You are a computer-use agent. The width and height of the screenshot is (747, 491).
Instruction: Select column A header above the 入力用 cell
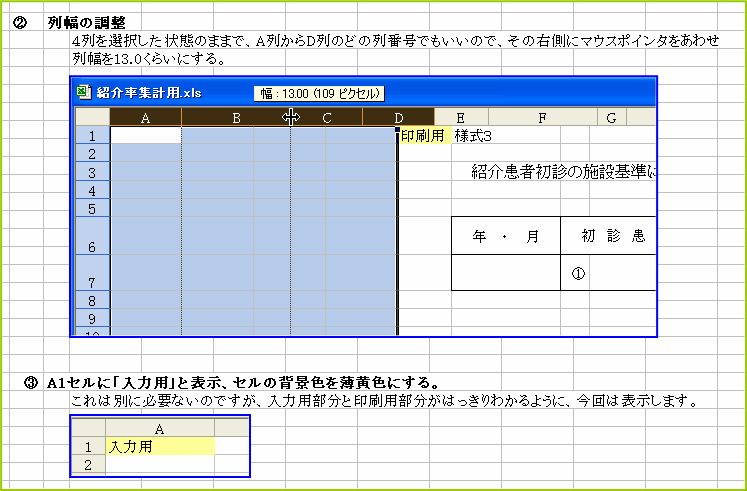tap(160, 429)
